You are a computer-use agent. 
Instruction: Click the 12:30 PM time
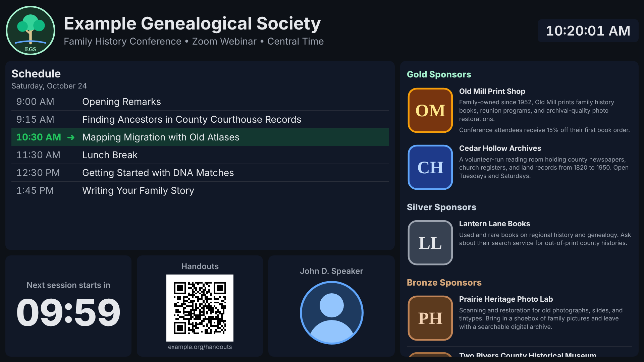click(38, 173)
